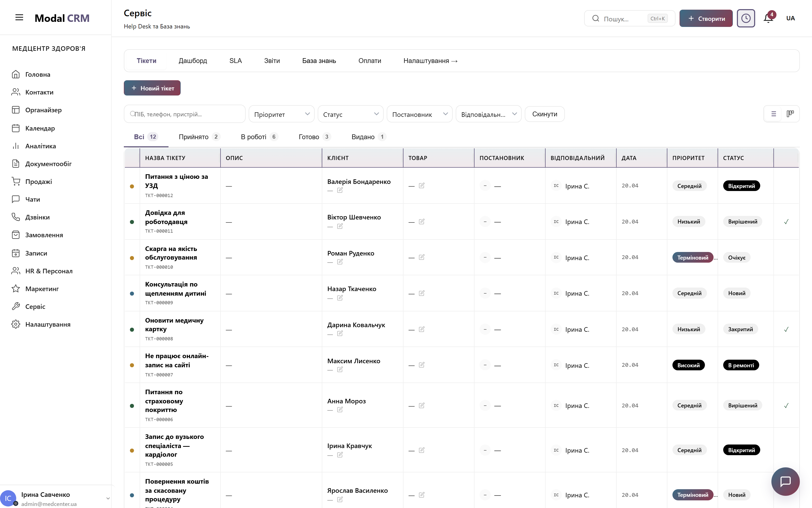Sort by НАЗВА ТІКЕТУ column header

coord(165,158)
